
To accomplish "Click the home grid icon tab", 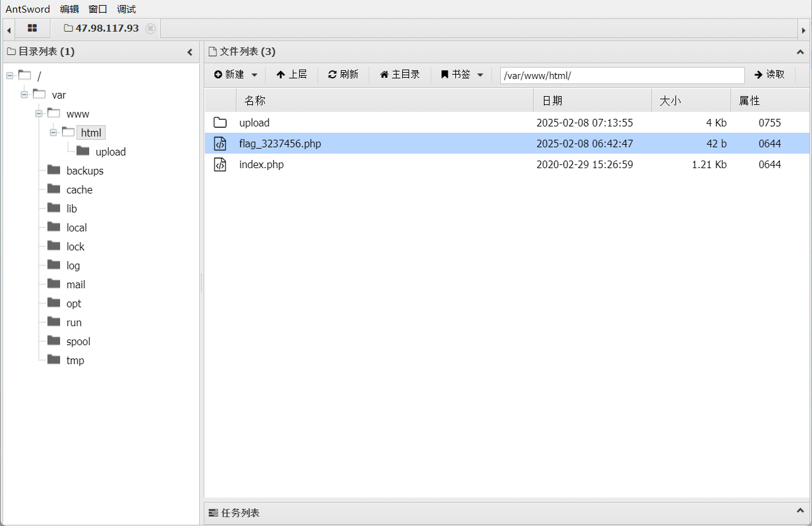I will (32, 28).
